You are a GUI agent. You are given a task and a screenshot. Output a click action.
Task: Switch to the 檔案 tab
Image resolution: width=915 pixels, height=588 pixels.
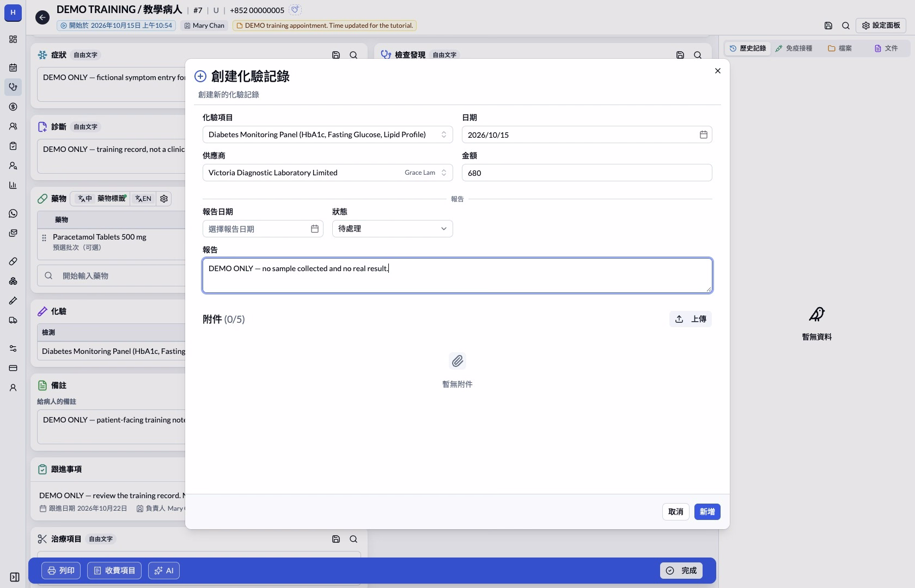pyautogui.click(x=840, y=48)
